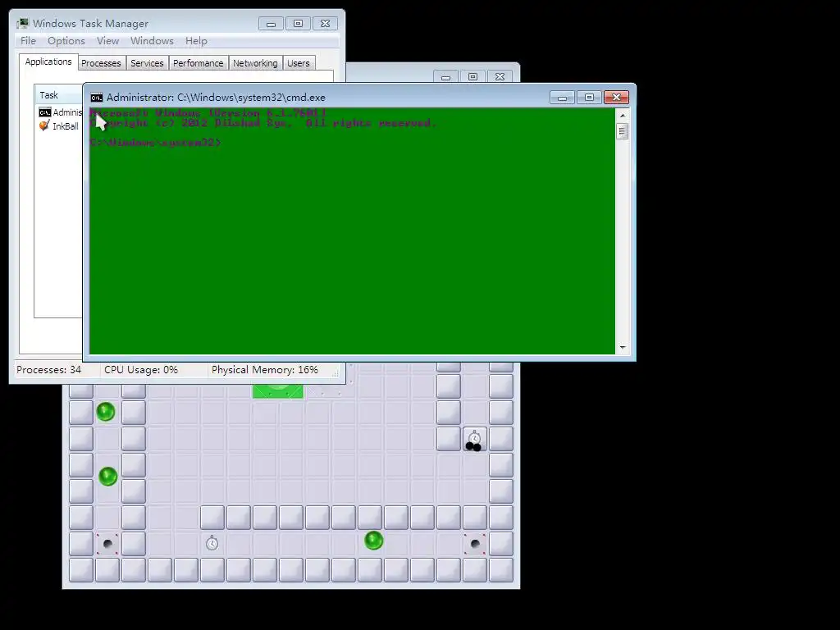The image size is (840, 630).
Task: Maximize the Task Manager window
Action: coord(298,24)
